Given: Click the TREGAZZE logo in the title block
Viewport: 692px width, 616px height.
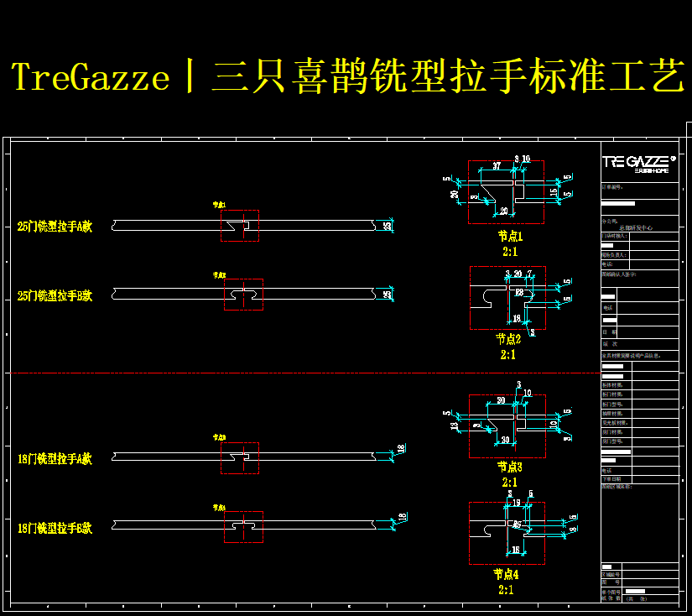Looking at the screenshot, I should [639, 164].
